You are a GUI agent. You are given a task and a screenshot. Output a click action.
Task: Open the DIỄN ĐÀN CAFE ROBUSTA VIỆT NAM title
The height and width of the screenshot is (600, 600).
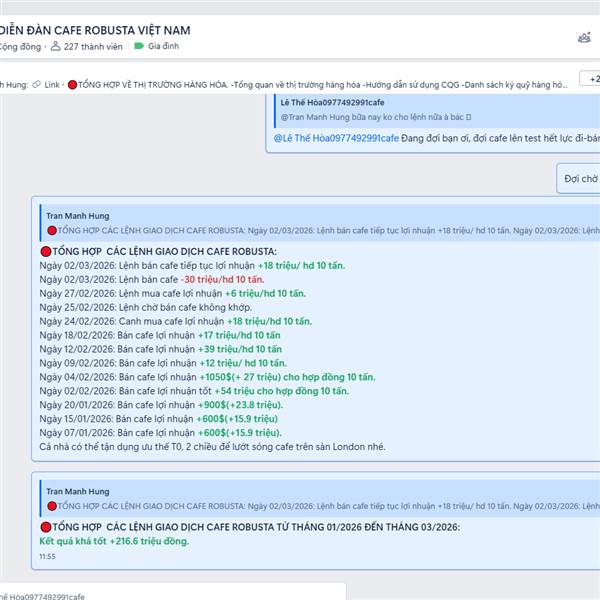pos(95,30)
